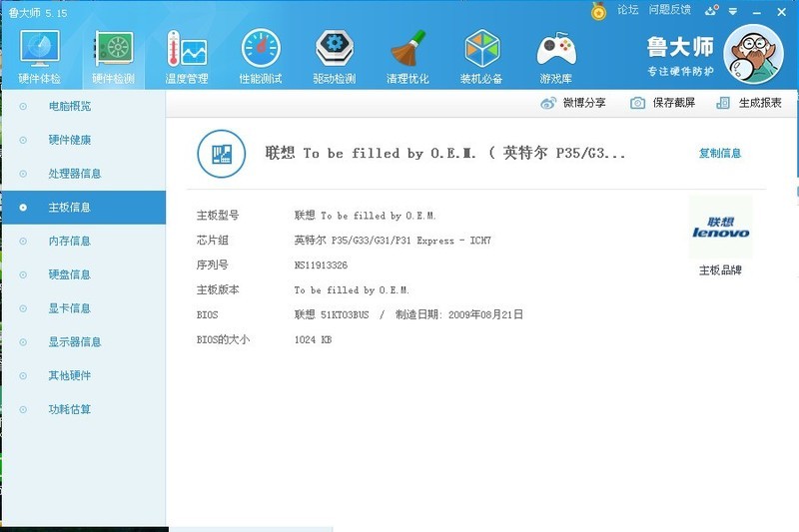Launch 性能测试 performance test
The image size is (799, 532).
click(x=261, y=57)
